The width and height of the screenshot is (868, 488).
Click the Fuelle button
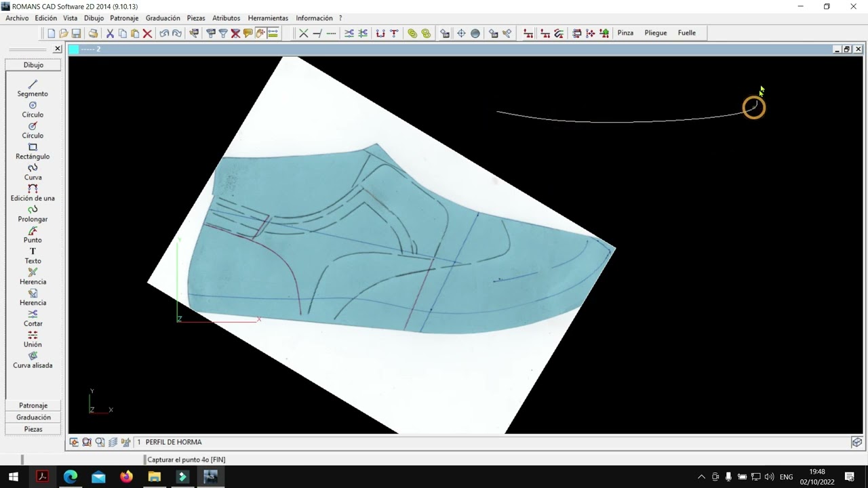coord(687,33)
